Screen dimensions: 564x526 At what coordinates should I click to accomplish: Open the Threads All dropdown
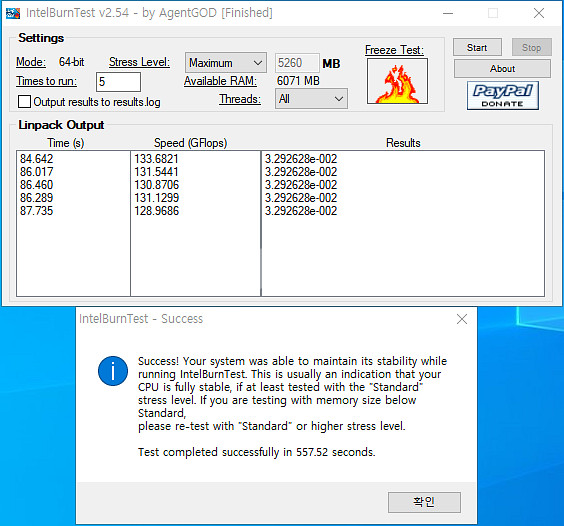[311, 99]
